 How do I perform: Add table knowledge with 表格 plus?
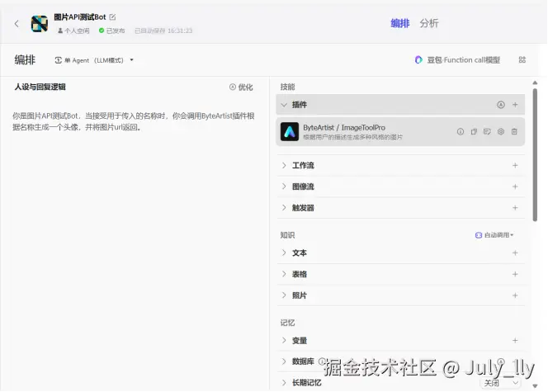click(x=515, y=274)
